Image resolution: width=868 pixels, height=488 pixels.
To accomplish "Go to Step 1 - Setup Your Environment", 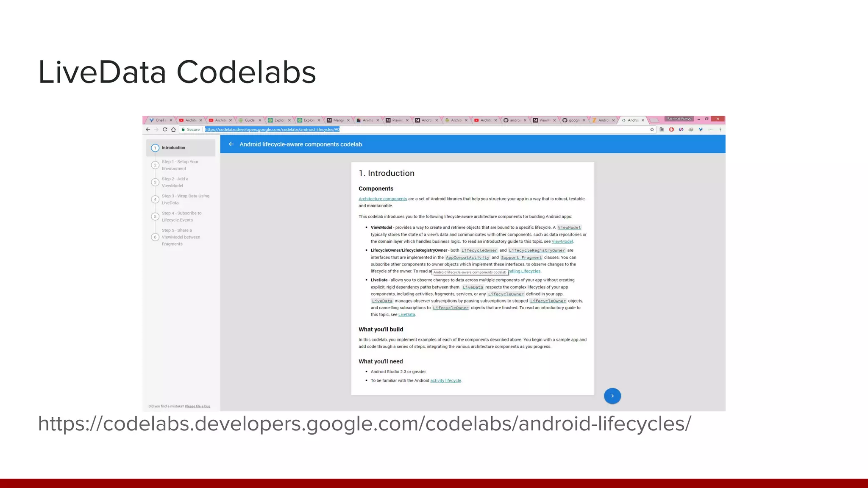I will click(180, 165).
